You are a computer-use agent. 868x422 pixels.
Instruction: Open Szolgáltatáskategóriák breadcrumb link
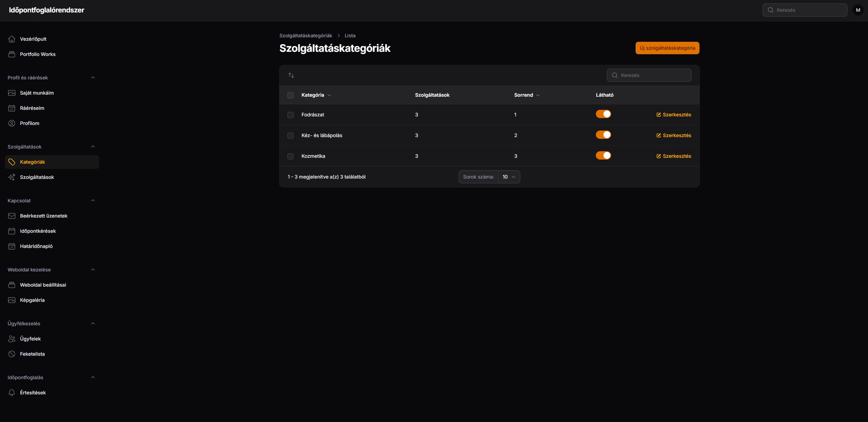pos(306,36)
